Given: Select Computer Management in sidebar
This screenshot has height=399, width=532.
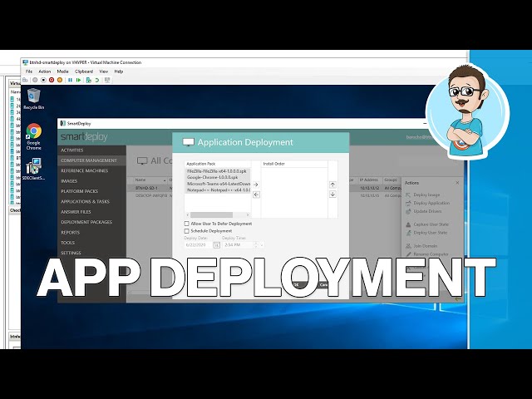Looking at the screenshot, I should (x=92, y=160).
